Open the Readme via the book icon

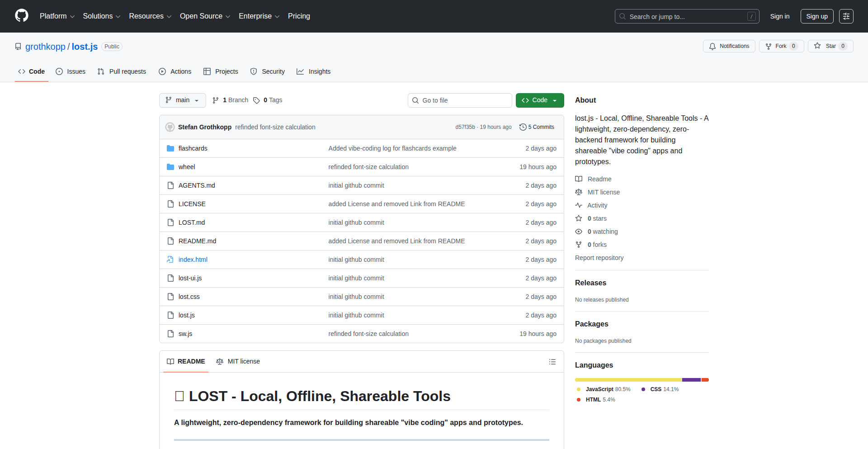click(579, 179)
